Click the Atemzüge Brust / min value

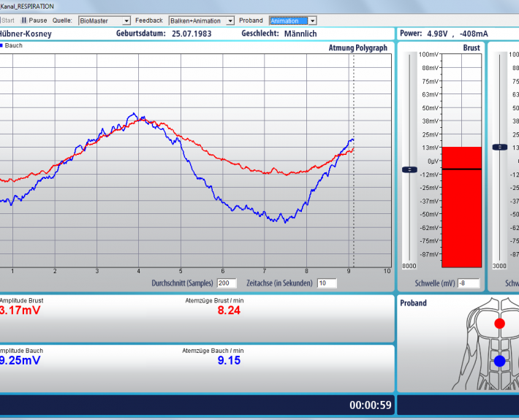coord(229,310)
